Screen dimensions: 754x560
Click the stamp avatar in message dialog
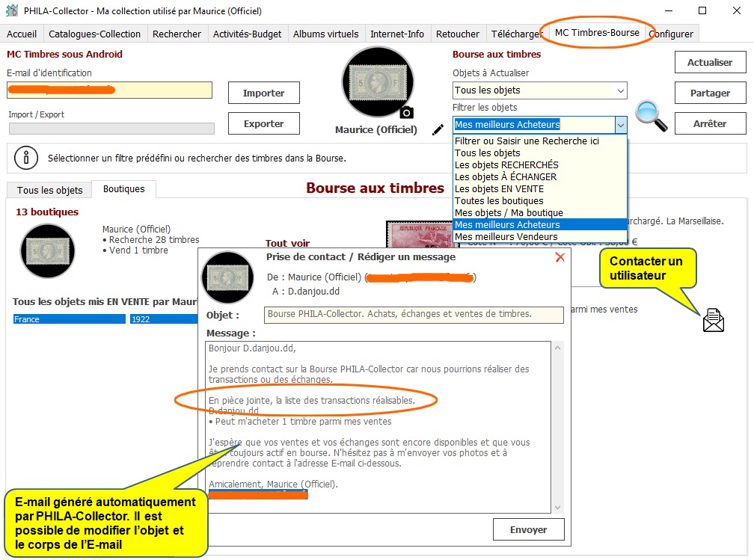227,277
